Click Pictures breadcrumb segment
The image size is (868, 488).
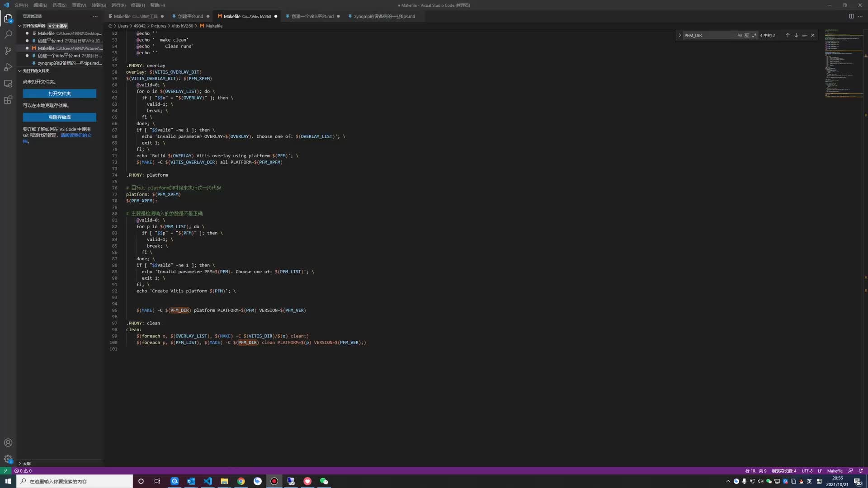click(158, 26)
